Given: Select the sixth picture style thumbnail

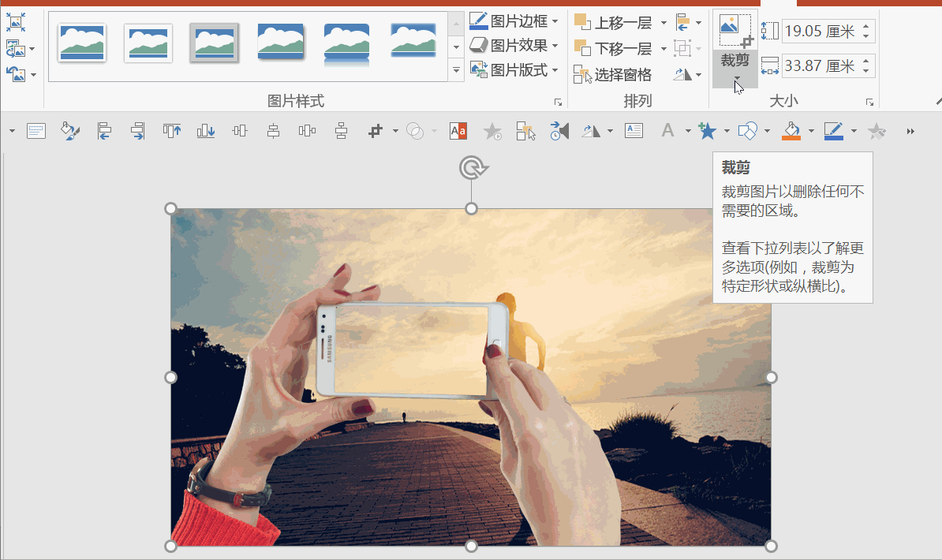Looking at the screenshot, I should point(413,41).
